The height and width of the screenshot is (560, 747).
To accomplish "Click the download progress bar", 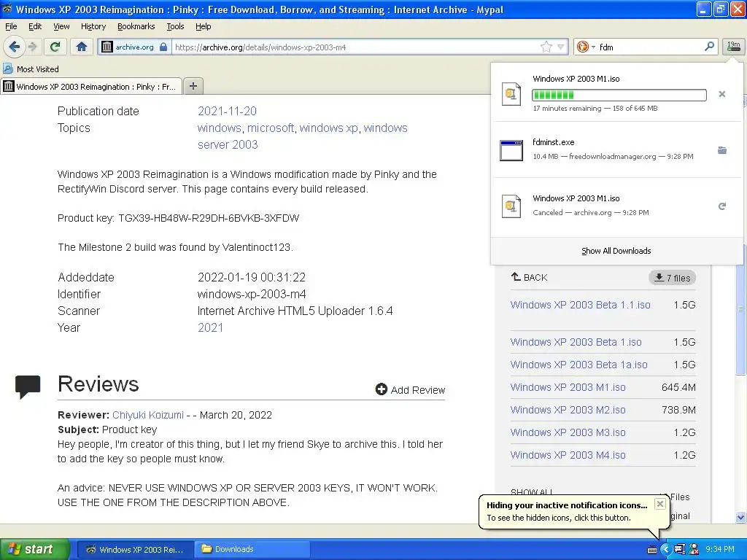I will point(619,95).
